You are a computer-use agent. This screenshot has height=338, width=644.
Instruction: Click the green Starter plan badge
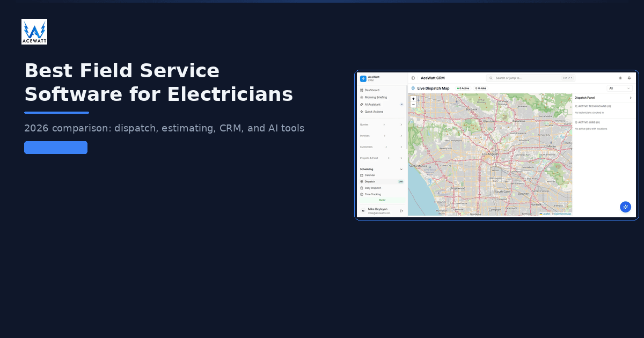coord(382,200)
